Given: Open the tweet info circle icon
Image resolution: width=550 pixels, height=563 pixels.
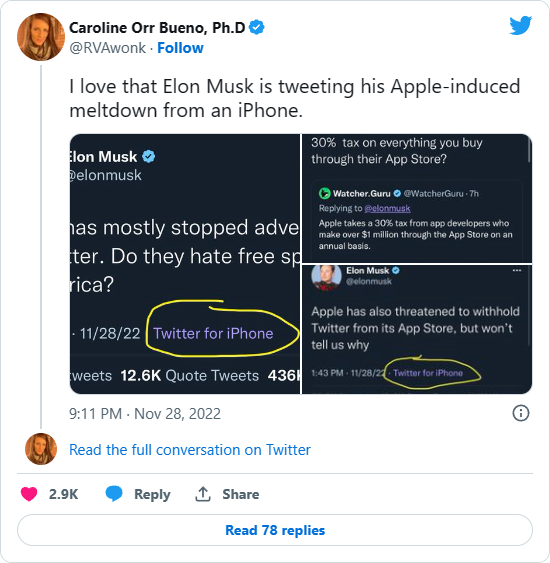Looking at the screenshot, I should point(521,413).
